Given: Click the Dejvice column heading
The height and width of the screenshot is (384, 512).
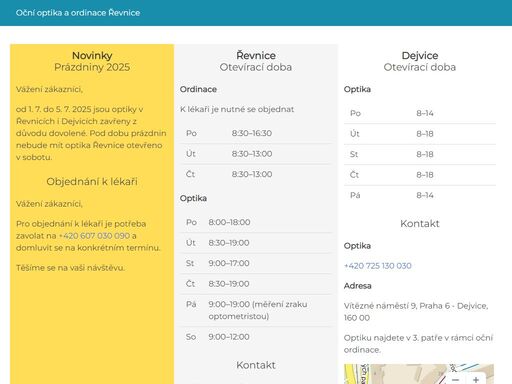Looking at the screenshot, I should pyautogui.click(x=420, y=56).
